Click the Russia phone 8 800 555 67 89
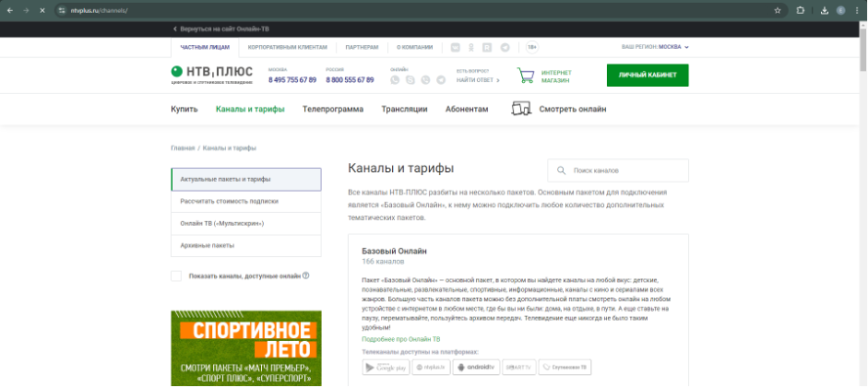868x387 pixels. pyautogui.click(x=350, y=80)
